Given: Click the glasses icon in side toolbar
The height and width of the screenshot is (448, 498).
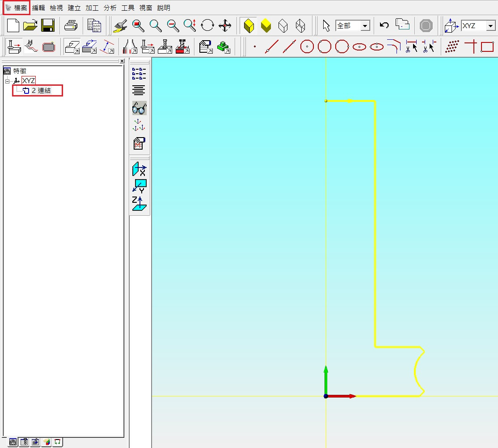Looking at the screenshot, I should click(139, 109).
